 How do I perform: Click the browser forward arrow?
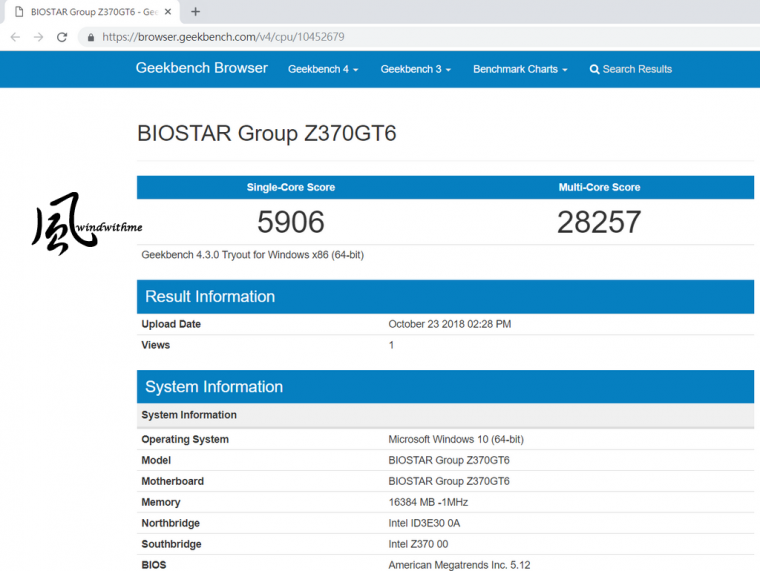click(38, 37)
